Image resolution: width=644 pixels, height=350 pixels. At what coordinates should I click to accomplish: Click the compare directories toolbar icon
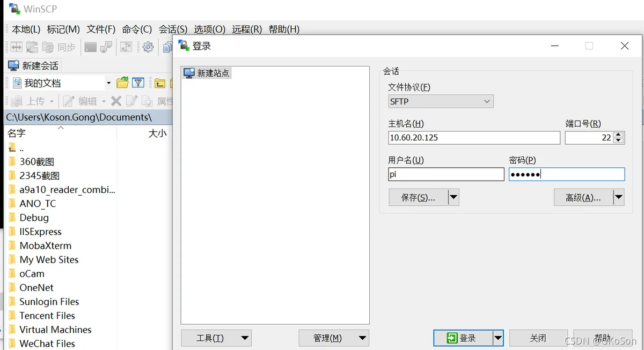[x=17, y=47]
